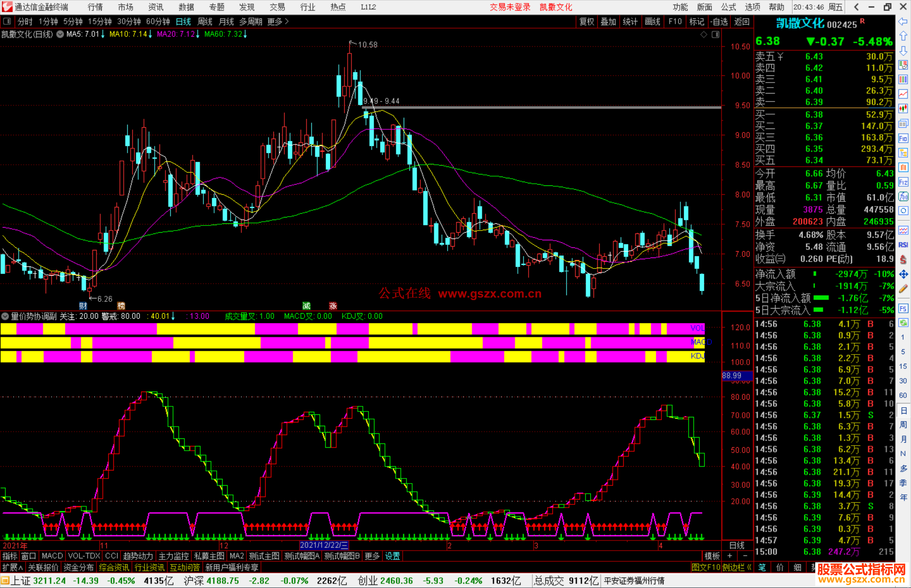Viewport: 911px width, 588px height.
Task: Switch to 资金分布 tab
Action: [78, 567]
